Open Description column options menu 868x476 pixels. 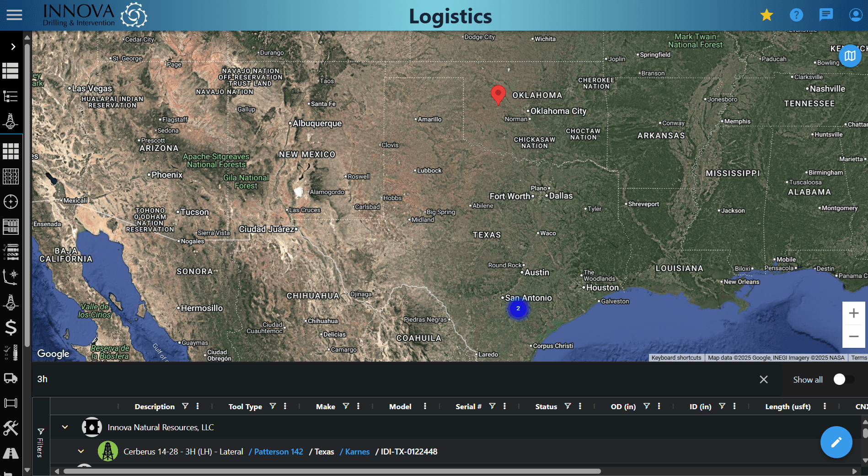[198, 406]
